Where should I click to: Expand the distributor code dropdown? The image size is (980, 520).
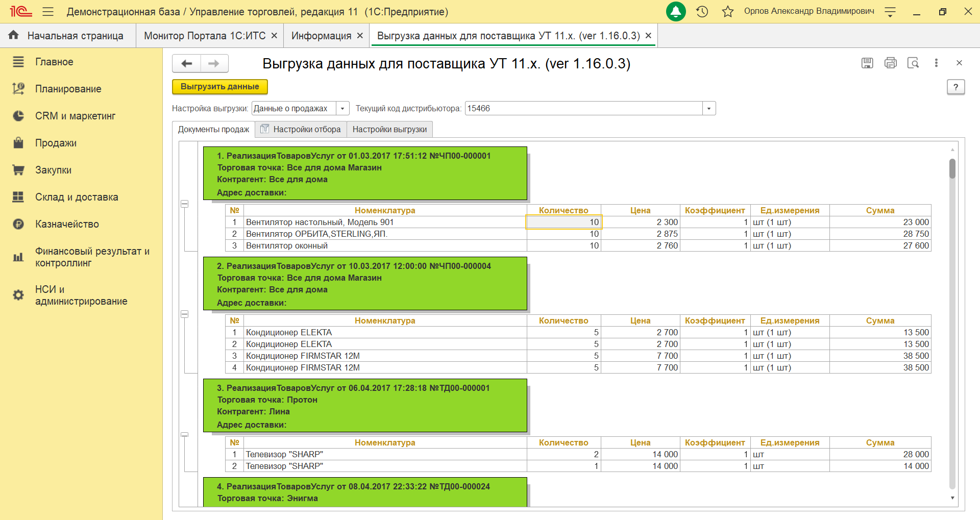click(x=709, y=109)
